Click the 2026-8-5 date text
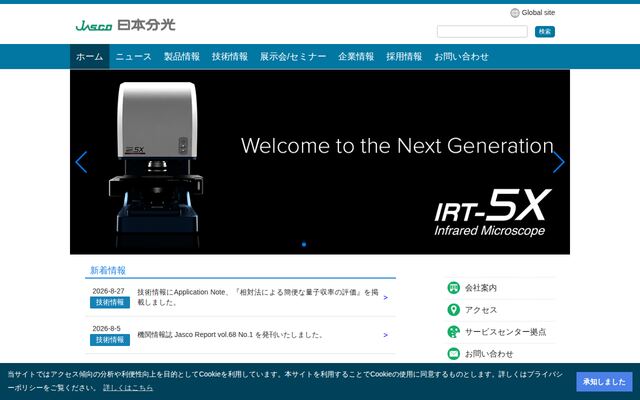Viewport: 640px width, 400px height. [x=107, y=329]
